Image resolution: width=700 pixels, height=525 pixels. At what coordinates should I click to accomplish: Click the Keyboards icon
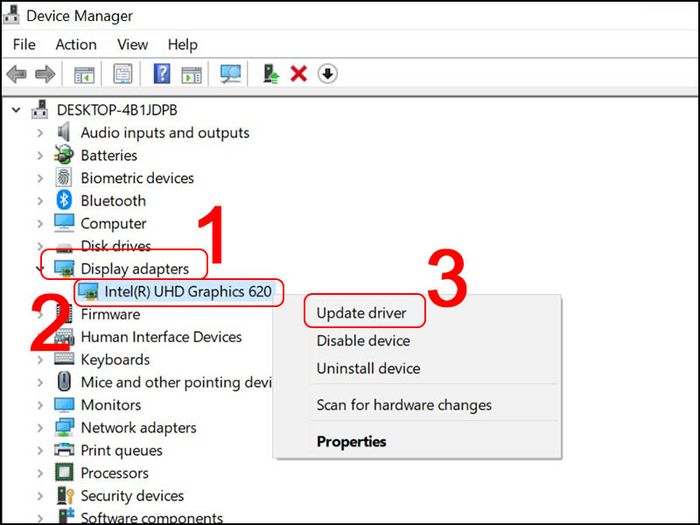64,359
